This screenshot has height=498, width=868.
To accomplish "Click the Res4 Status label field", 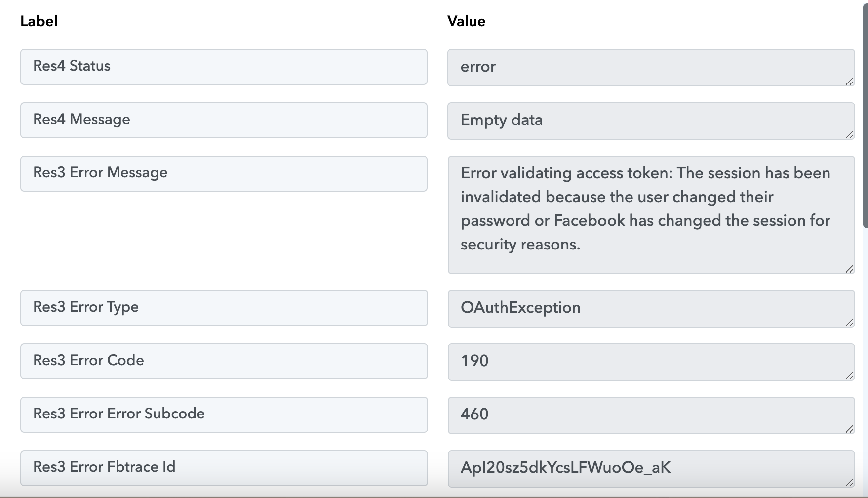I will click(224, 67).
